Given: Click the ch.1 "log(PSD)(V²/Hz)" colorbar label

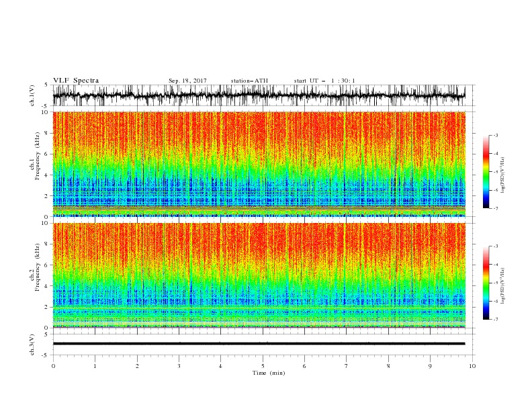Looking at the screenshot, I should (x=503, y=175).
